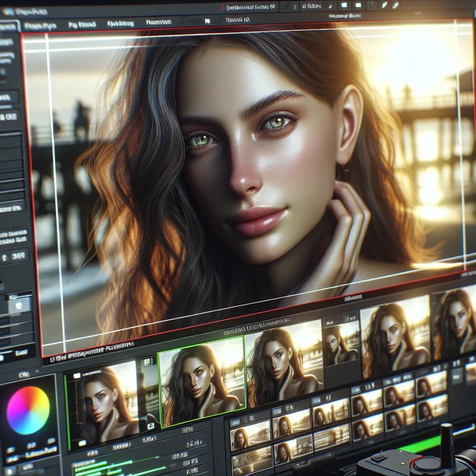This screenshot has height=476, width=476.
Task: Click the rainbow color wheel
Action: pos(28,410)
